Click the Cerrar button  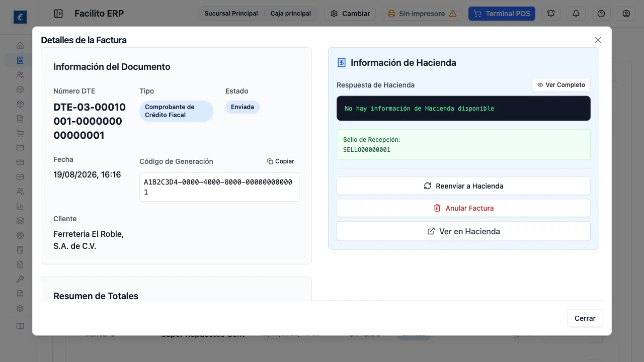(x=585, y=318)
